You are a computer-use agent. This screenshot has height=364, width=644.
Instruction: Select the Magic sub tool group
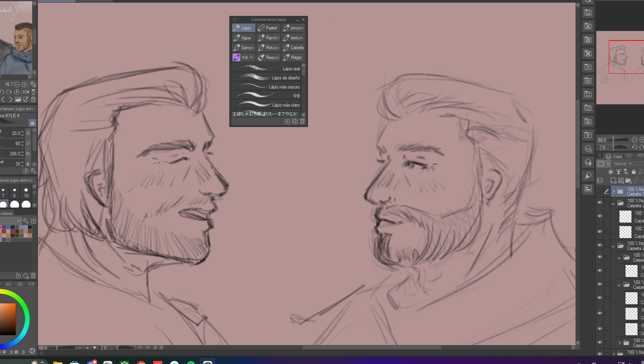(x=293, y=57)
